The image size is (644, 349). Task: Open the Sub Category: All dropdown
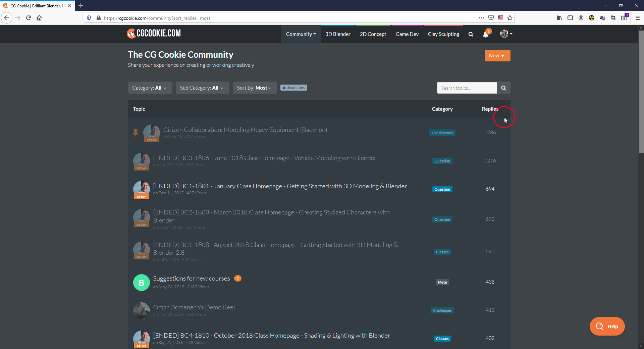(x=202, y=88)
